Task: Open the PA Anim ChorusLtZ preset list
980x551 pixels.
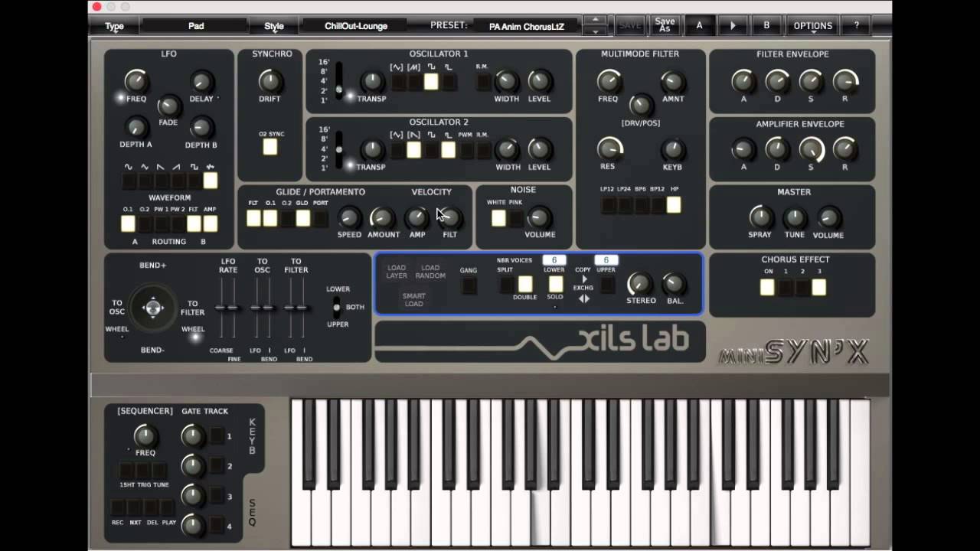Action: [x=527, y=26]
